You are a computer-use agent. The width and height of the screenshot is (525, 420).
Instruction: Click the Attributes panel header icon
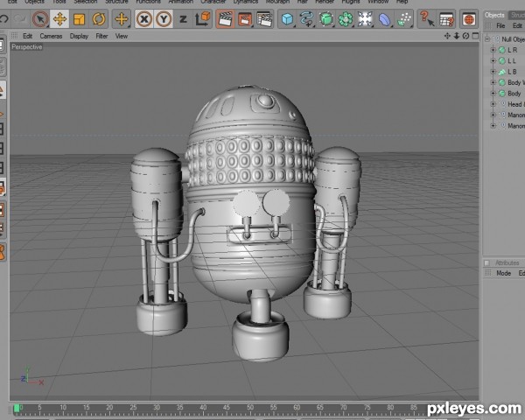[x=487, y=262]
